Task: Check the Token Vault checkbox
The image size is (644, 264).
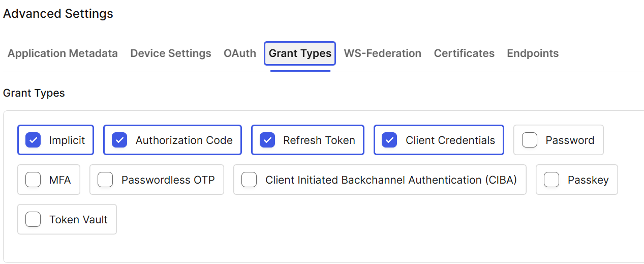Action: (x=33, y=219)
